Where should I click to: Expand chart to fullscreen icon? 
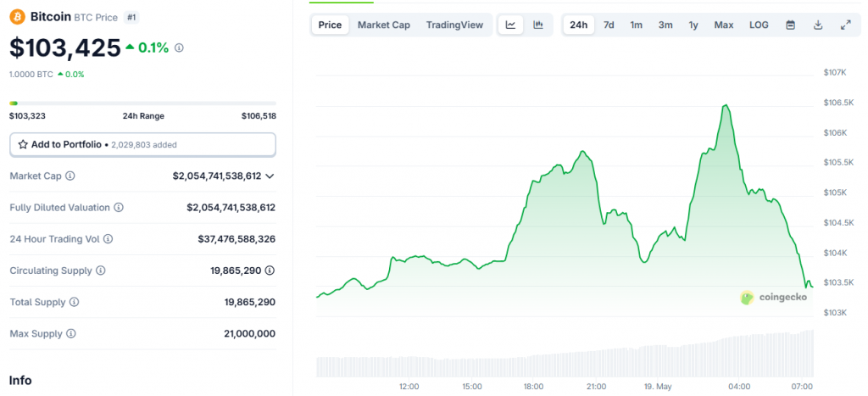click(x=845, y=25)
